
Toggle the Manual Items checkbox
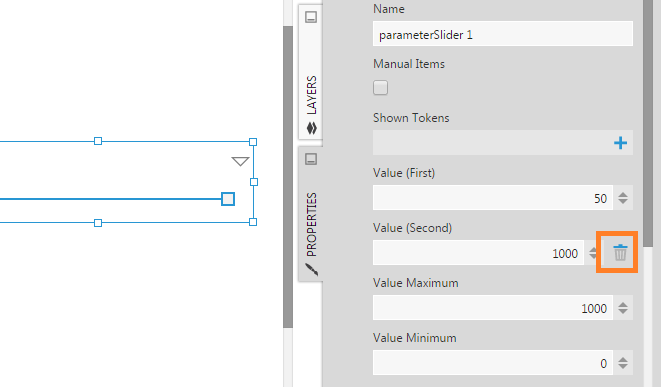[380, 88]
